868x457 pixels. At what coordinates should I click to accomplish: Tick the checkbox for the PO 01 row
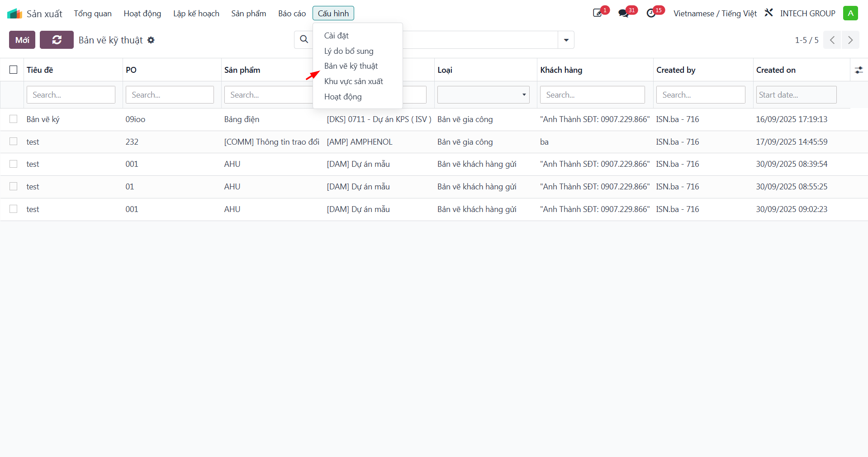(14, 186)
